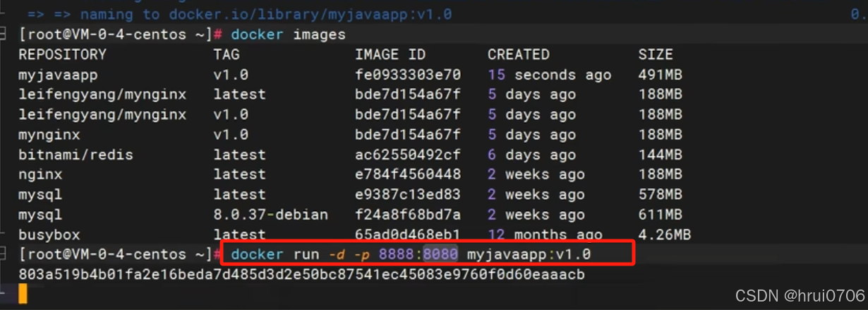Screen dimensions: 868x310
Task: Click highlighted container port 8080
Action: coord(440,254)
